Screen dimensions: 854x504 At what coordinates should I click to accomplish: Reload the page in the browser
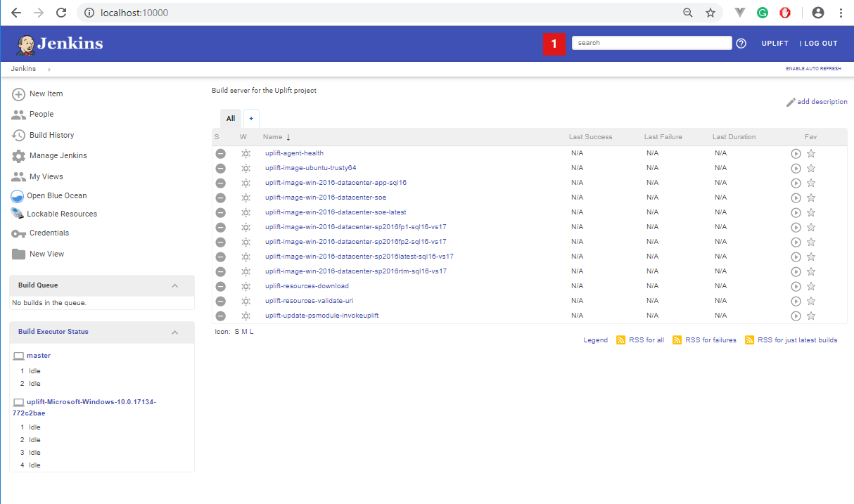(61, 13)
